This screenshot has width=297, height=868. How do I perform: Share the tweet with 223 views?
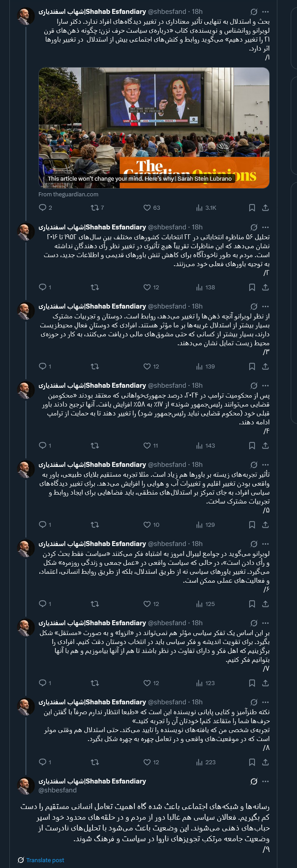pos(265,762)
